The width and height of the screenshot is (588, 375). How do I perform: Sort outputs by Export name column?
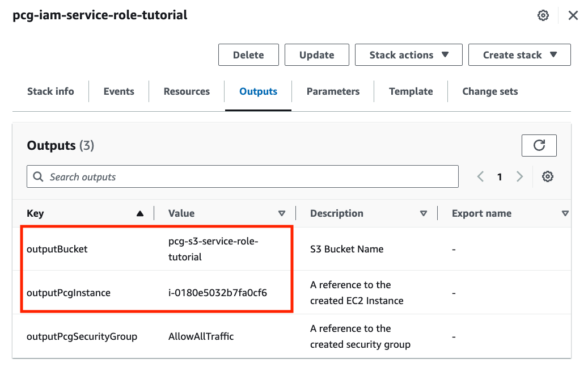(x=565, y=213)
